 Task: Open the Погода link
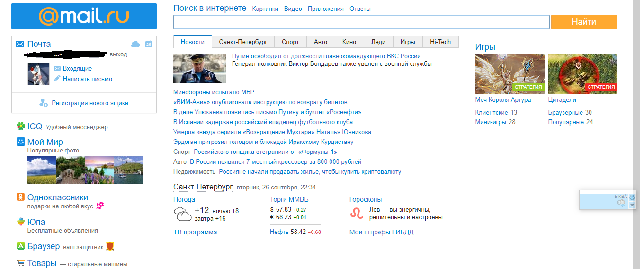184,199
